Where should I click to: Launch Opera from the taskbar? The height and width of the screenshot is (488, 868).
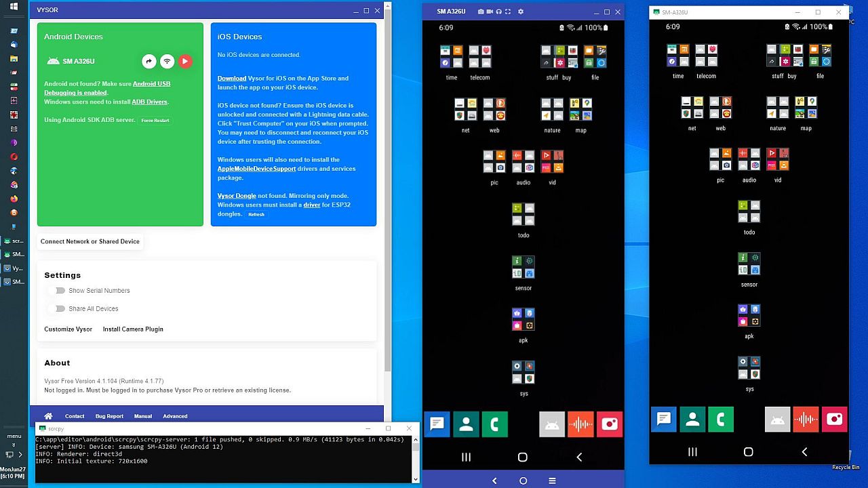click(14, 157)
